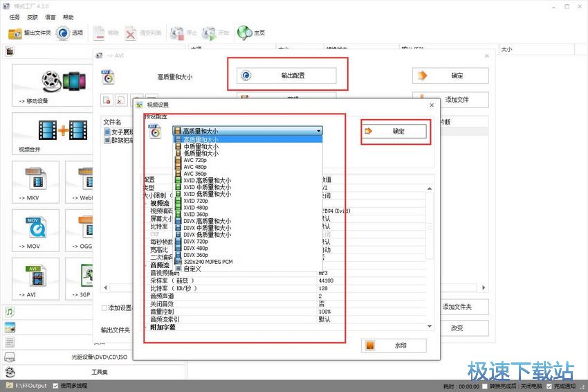
Task: Collapse the video stream settings group
Action: pos(147,203)
